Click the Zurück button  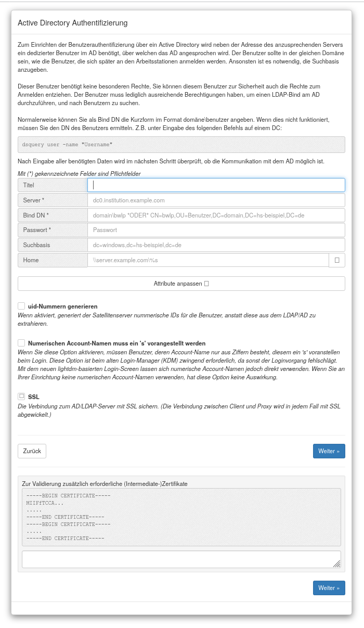tap(32, 451)
